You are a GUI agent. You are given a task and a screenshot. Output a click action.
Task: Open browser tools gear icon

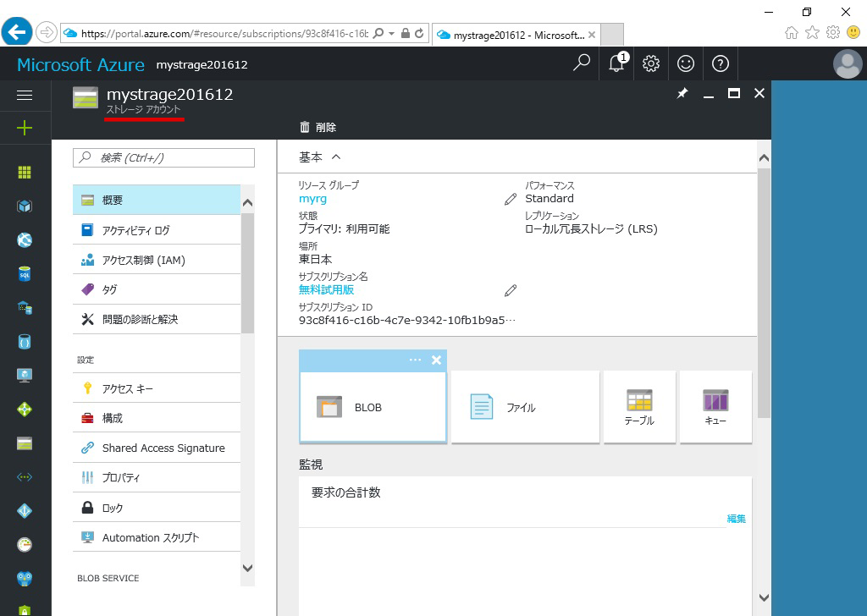(833, 33)
